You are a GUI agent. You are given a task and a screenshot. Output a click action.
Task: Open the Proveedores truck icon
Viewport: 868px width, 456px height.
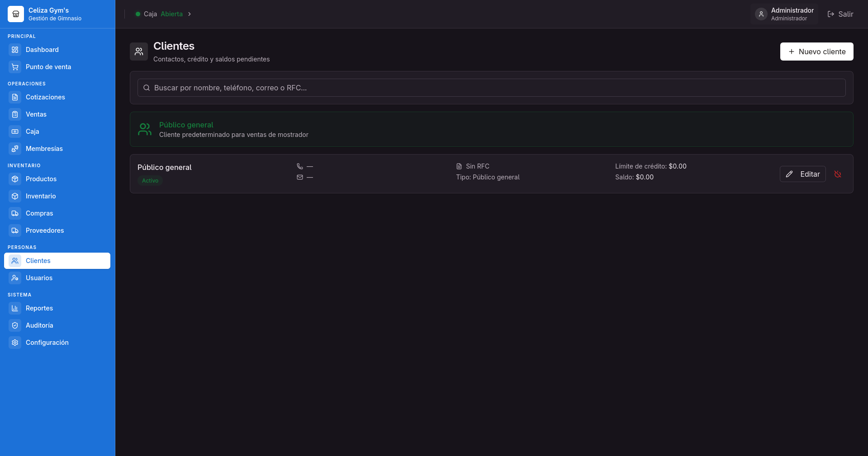(15, 230)
